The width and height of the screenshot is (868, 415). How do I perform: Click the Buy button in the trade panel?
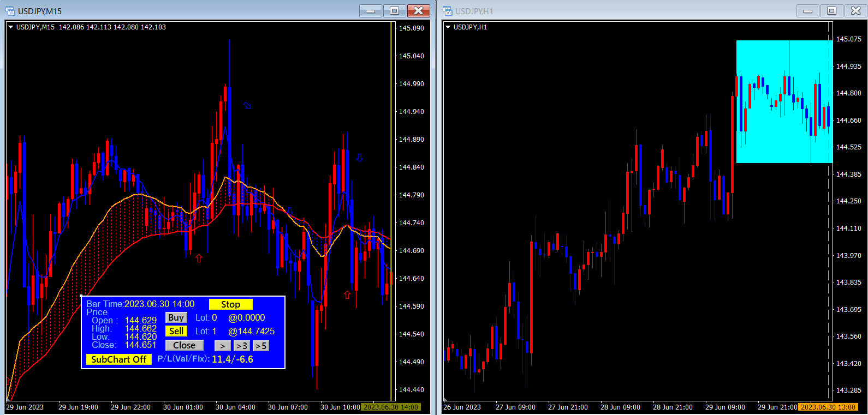pos(176,317)
